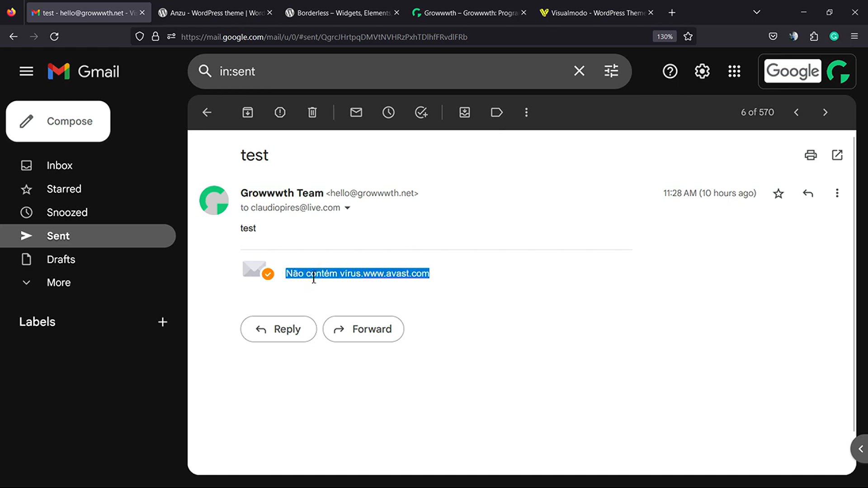The image size is (868, 488).
Task: Click the search magnifier icon
Action: coord(205,71)
